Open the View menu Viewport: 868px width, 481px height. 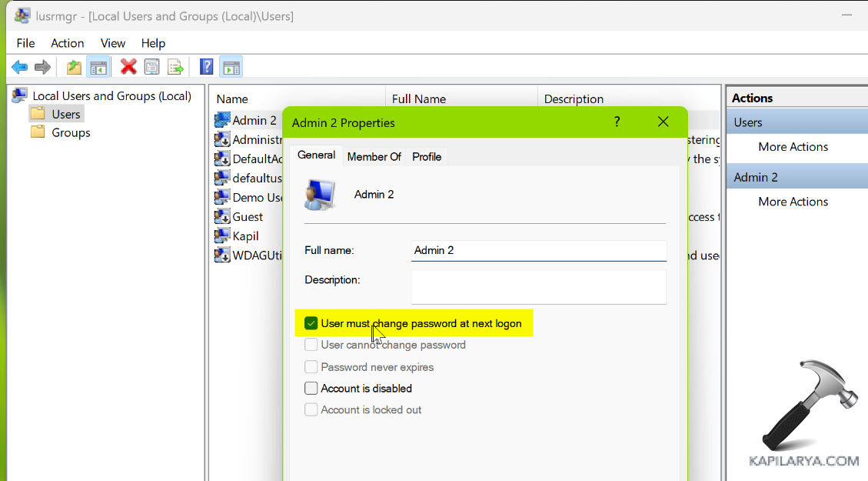tap(113, 43)
